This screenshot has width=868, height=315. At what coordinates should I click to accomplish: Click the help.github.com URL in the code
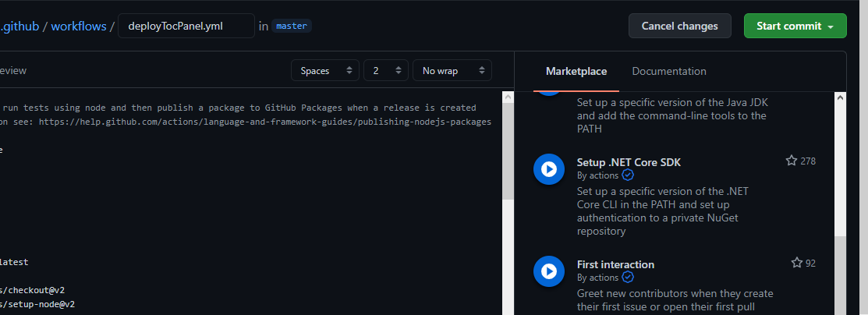tap(264, 122)
